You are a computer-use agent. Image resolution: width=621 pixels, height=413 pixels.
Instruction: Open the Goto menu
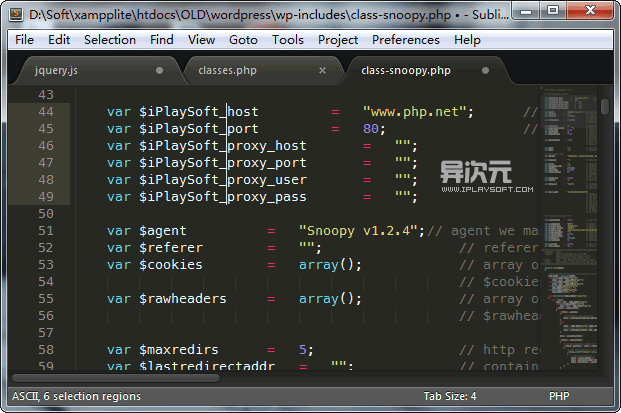tap(243, 40)
